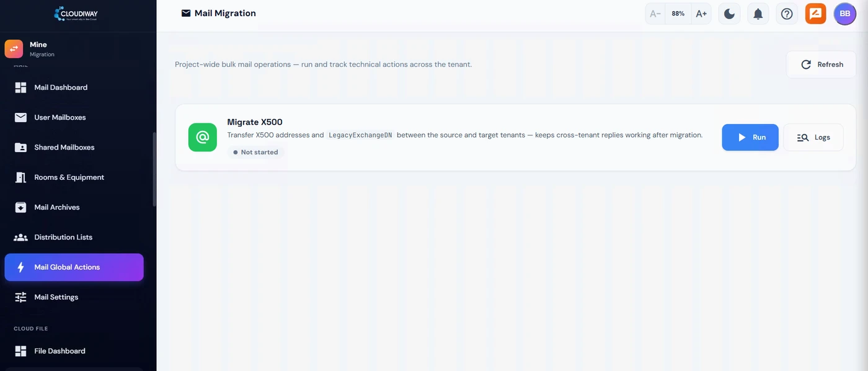Click the File Dashboard grid icon
868x371 pixels.
(x=20, y=351)
